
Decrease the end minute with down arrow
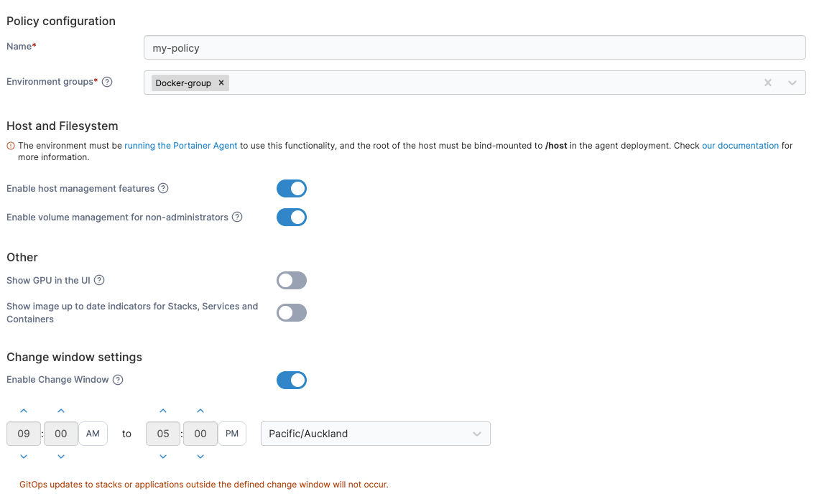[x=200, y=457]
